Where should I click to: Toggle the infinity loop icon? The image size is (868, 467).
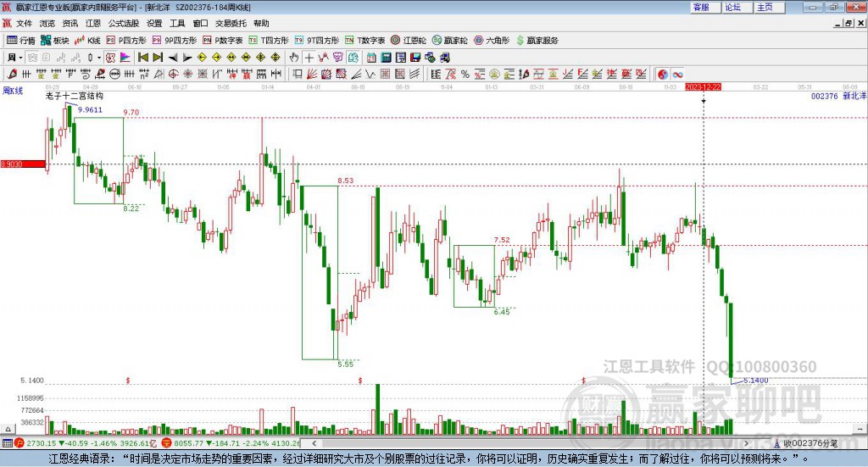[677, 74]
